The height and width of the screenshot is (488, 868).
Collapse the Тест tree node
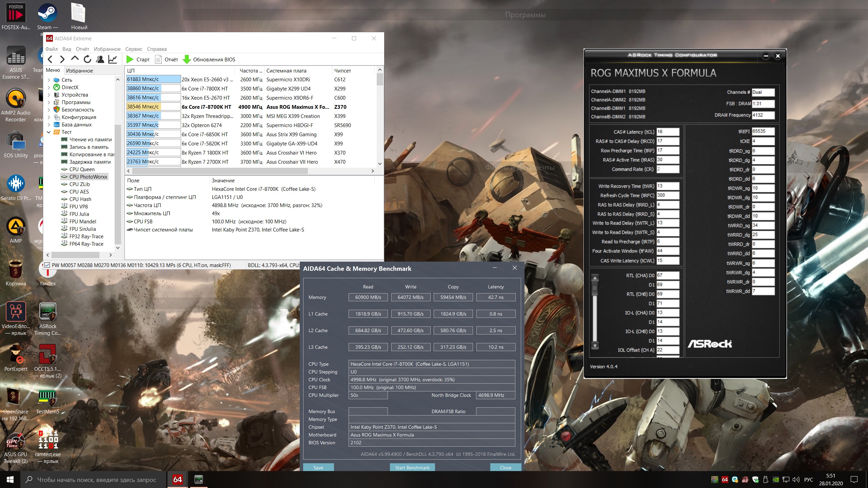pyautogui.click(x=49, y=132)
